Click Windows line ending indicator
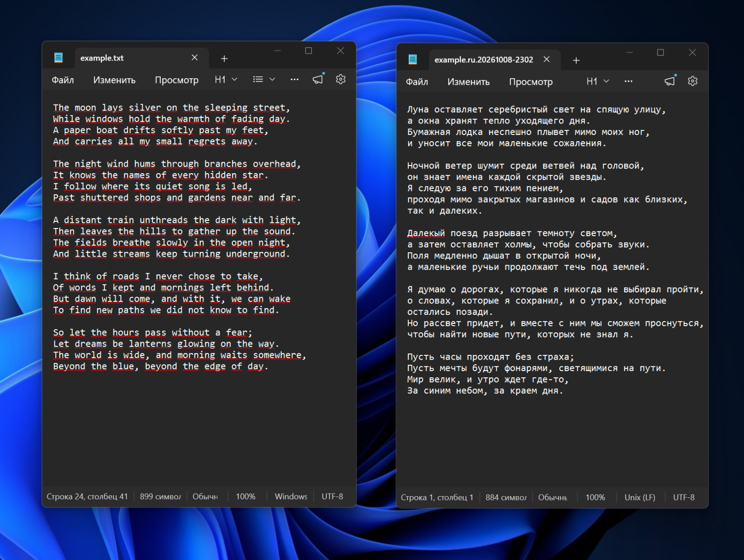The width and height of the screenshot is (744, 560). (x=291, y=497)
